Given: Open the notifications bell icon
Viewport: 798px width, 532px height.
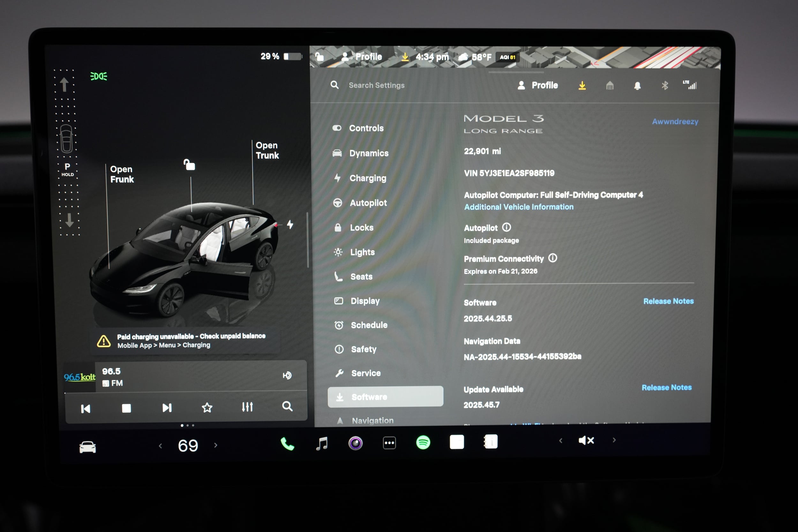Looking at the screenshot, I should pyautogui.click(x=638, y=86).
